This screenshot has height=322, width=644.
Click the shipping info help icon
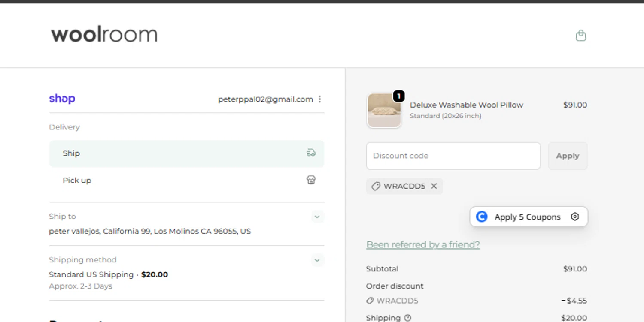coord(408,318)
